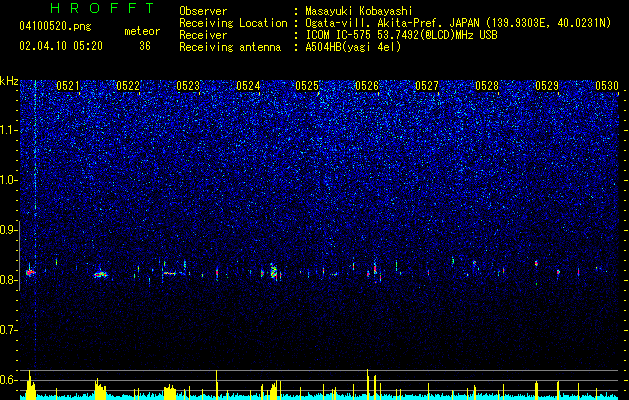Click the bright echo cluster after 0524
Image resolution: width=629 pixels, height=400 pixels.
click(x=274, y=271)
